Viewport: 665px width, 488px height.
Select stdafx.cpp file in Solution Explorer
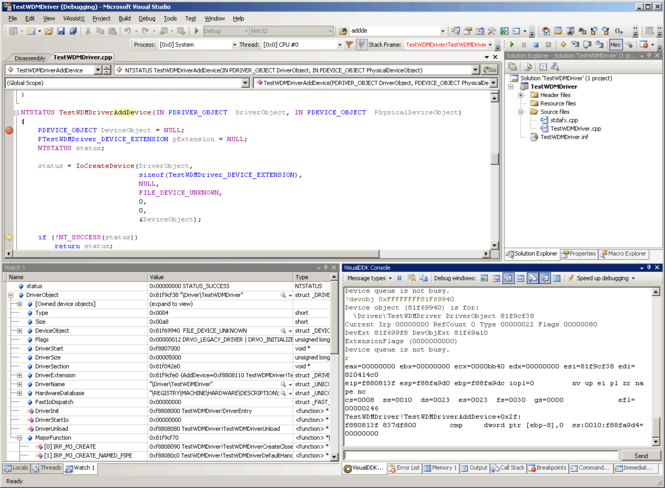[x=563, y=120]
